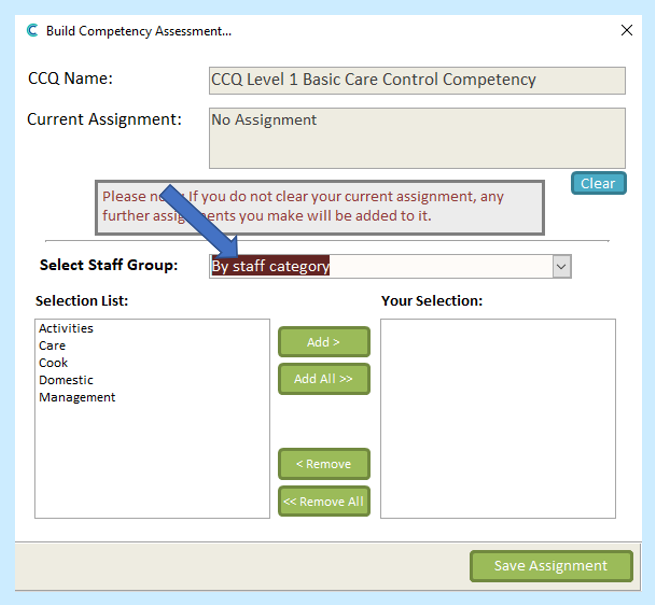Click the Add All >> button
The height and width of the screenshot is (605, 655).
coord(323,379)
